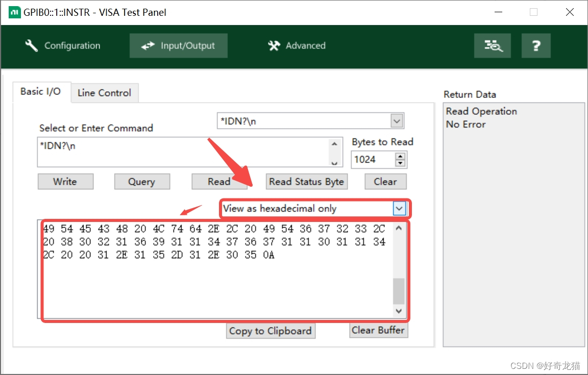Minimize the VISA Test Panel window
This screenshot has height=375, width=588.
tap(498, 12)
